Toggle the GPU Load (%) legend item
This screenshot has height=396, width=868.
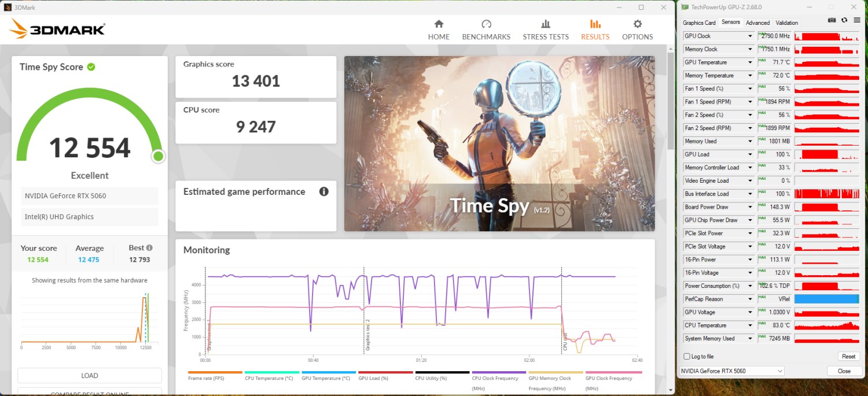point(385,376)
